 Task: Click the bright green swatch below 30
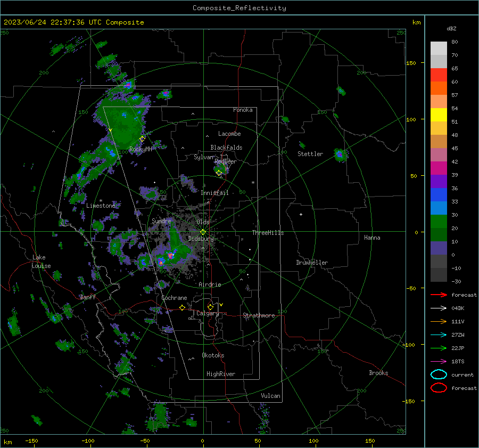point(439,221)
